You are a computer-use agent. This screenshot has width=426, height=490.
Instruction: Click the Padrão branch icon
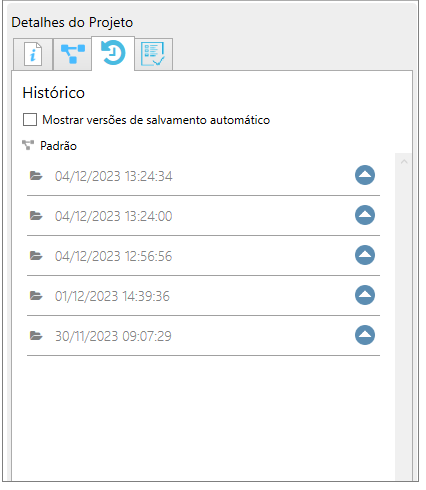(28, 146)
